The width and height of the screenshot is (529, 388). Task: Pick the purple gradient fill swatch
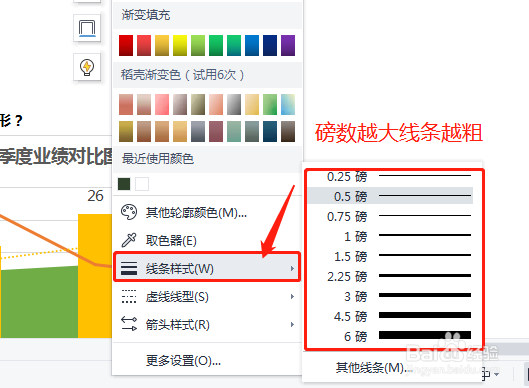pyautogui.click(x=288, y=45)
